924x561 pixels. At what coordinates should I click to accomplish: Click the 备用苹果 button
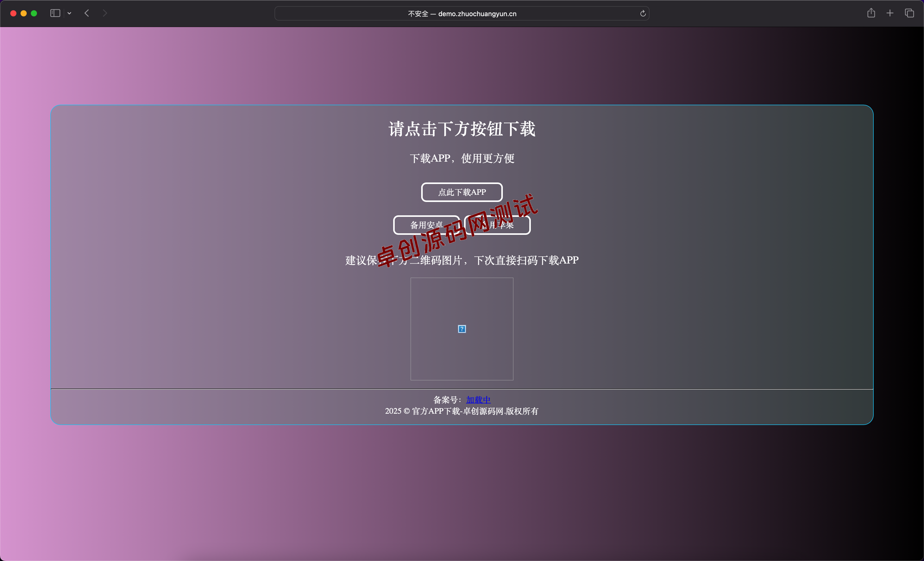[497, 225]
